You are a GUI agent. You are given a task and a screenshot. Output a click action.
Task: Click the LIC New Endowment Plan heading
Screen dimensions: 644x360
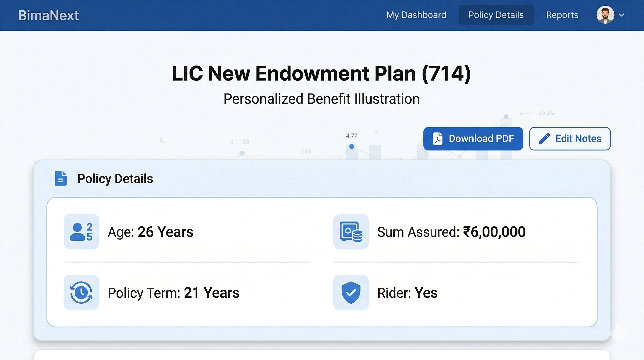click(322, 73)
